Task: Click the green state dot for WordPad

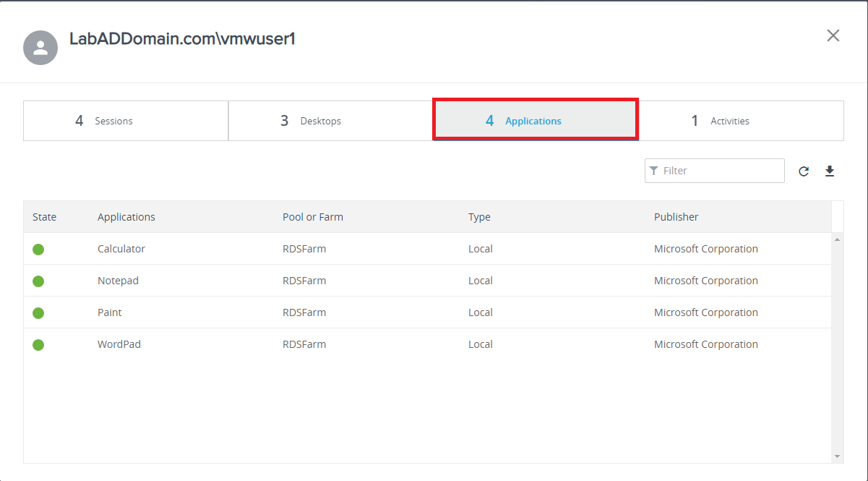Action: pos(38,345)
